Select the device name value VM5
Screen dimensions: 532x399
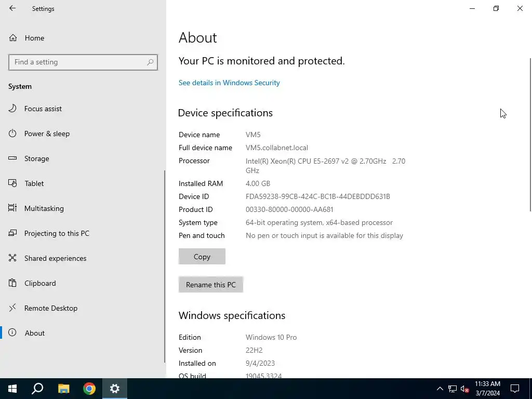click(253, 135)
